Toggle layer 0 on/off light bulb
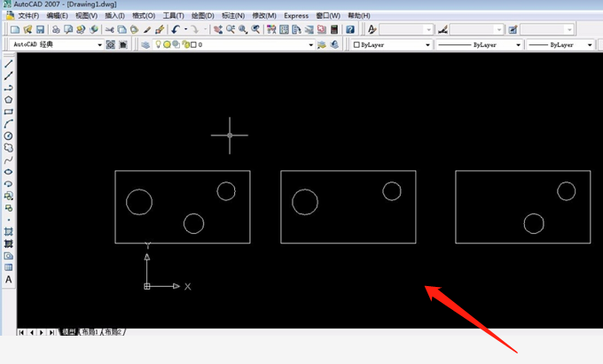Screen dimensions: 603x364 [158, 44]
